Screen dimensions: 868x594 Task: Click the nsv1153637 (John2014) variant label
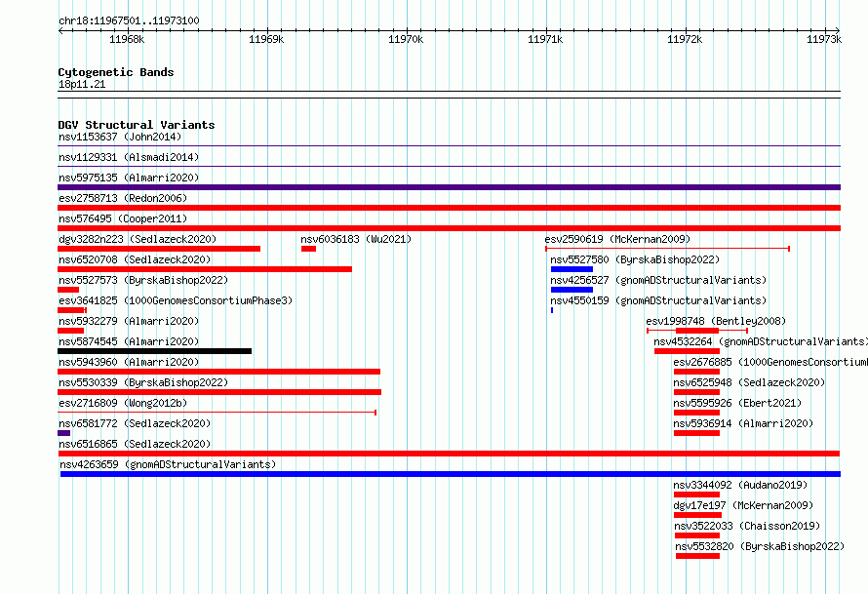click(x=120, y=137)
